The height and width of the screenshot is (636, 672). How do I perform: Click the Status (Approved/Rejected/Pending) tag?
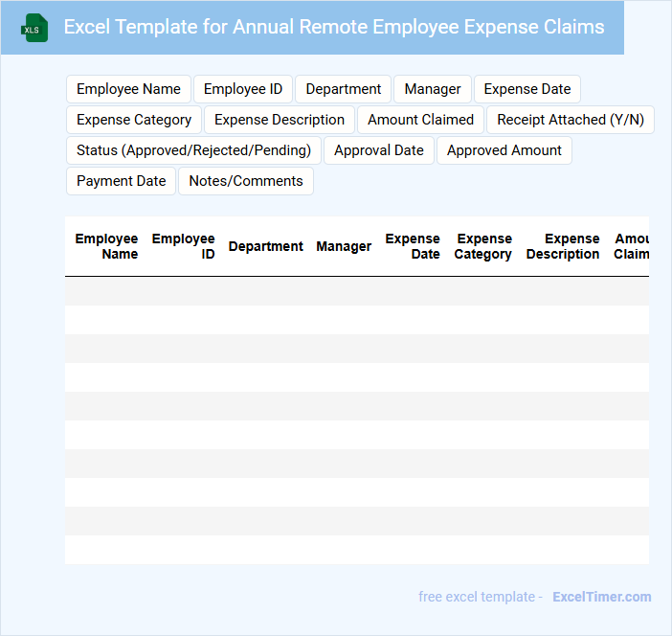[193, 150]
